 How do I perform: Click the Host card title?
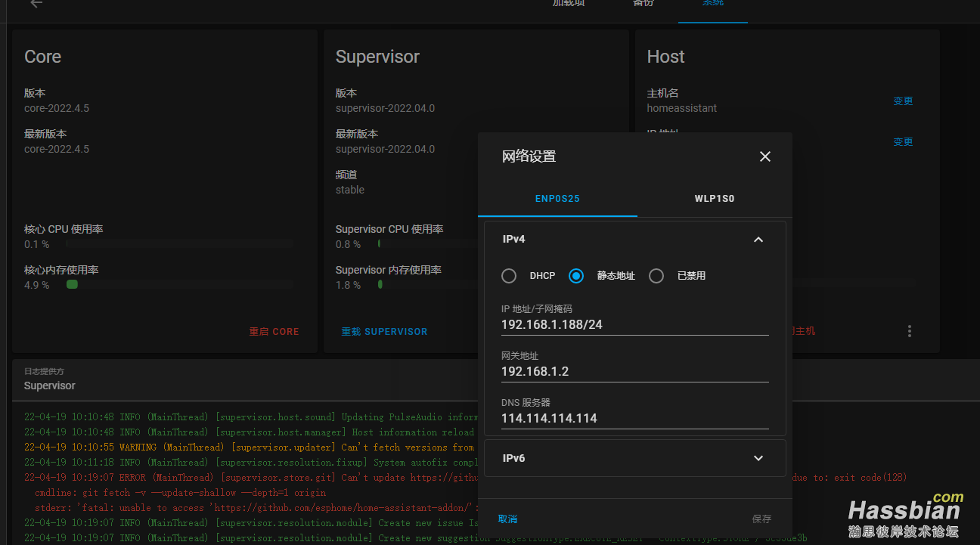click(665, 57)
